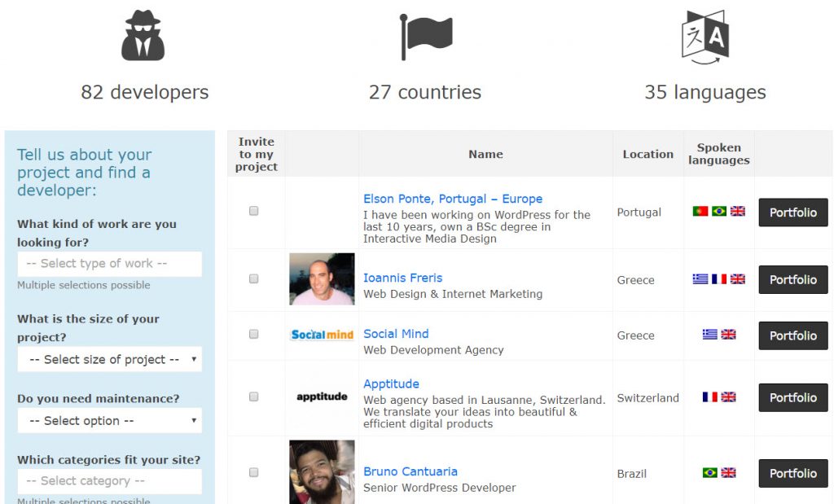Click Portugal flag in Elson Ponte row

[700, 212]
